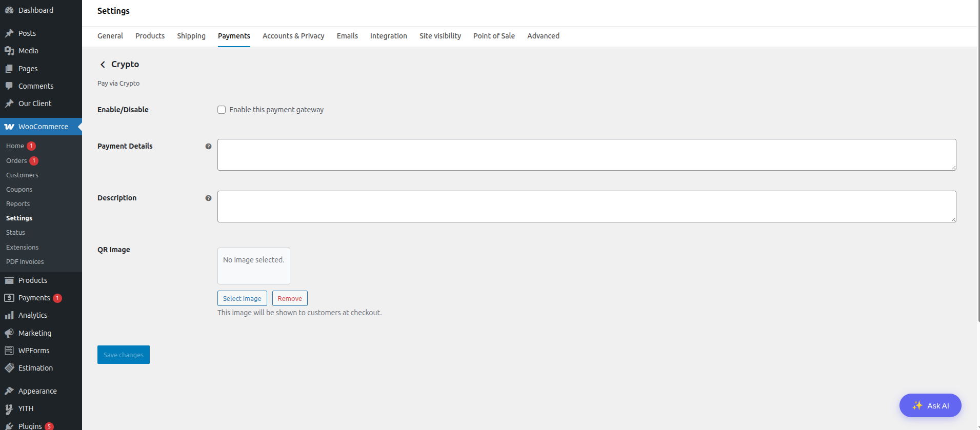Image resolution: width=980 pixels, height=430 pixels.
Task: Click the red badge next to Home
Action: tap(31, 146)
